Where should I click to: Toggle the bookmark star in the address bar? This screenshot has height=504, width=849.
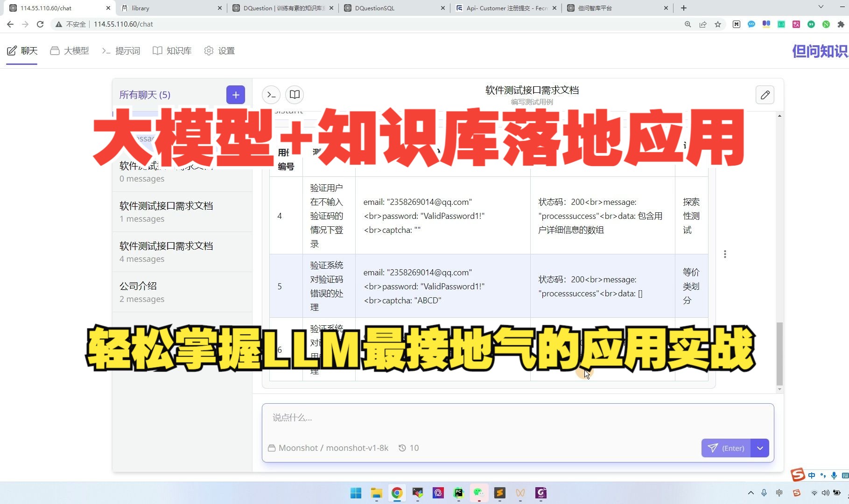pos(717,24)
